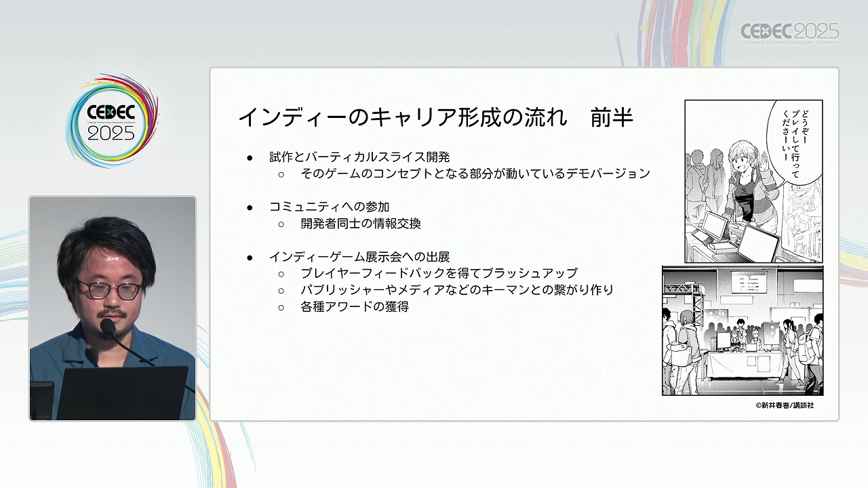
Task: Click sub-bullet about プレイヤーフィードバック
Action: (439, 273)
